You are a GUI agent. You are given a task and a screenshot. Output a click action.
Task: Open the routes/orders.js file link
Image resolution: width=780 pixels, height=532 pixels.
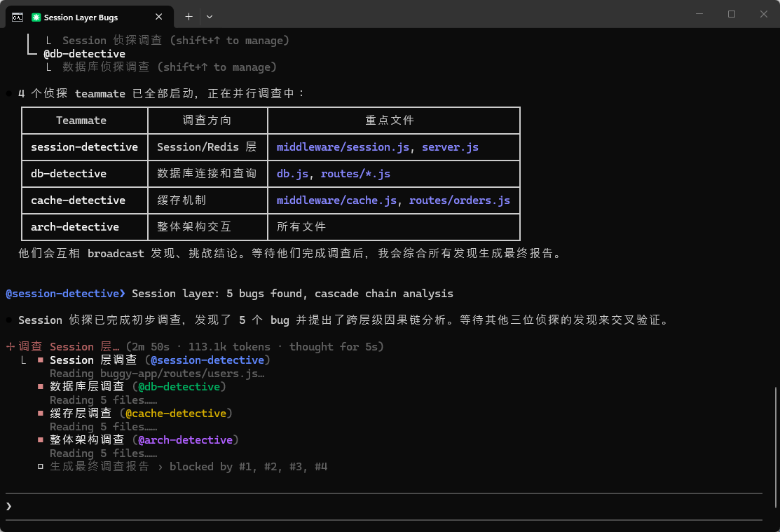tap(459, 200)
